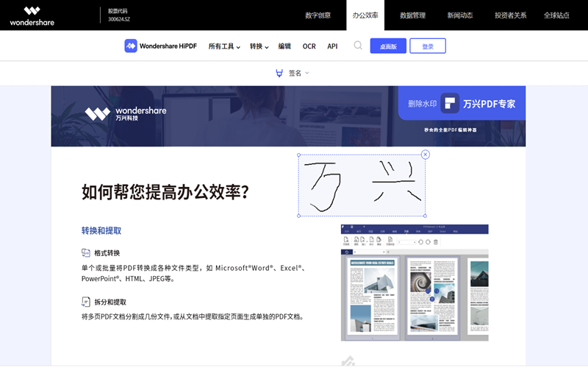
Task: Select the 办公效率 navigation tab
Action: point(365,15)
